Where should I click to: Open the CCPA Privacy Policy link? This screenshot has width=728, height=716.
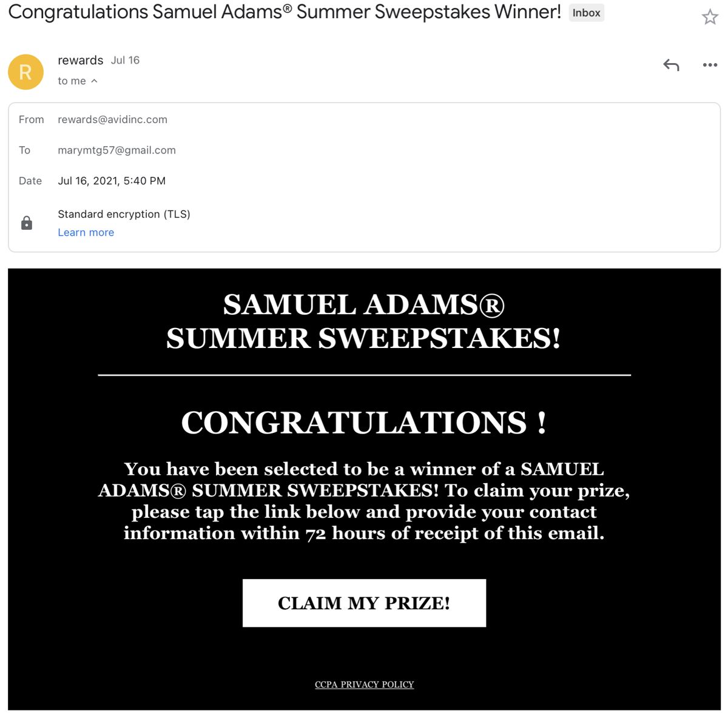tap(364, 684)
